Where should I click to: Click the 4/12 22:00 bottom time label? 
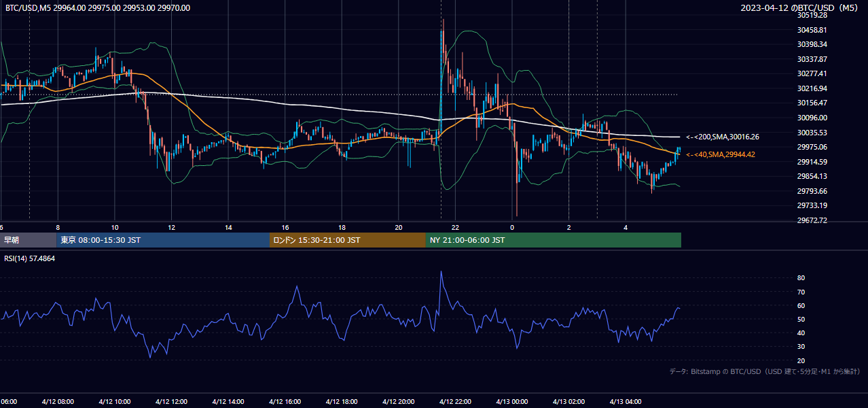[x=456, y=402]
